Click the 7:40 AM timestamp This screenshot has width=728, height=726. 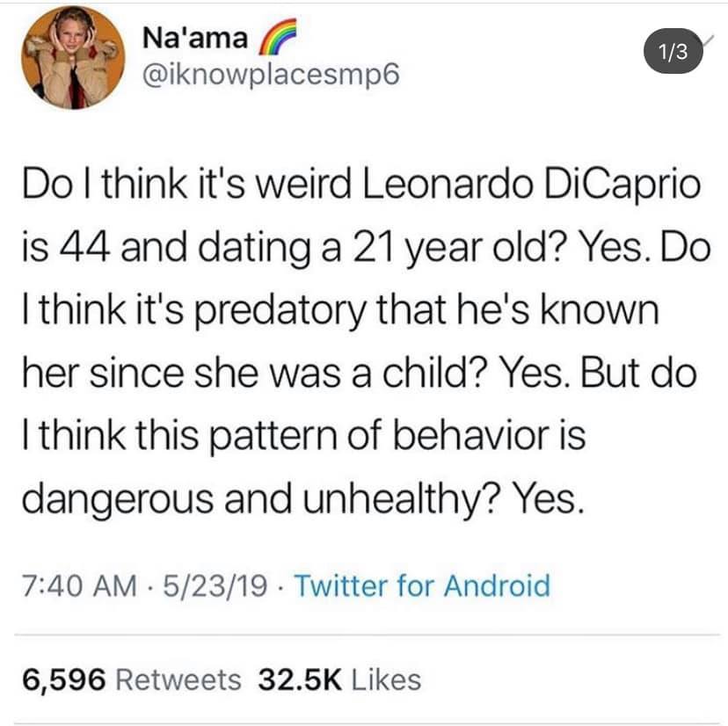[x=79, y=585]
